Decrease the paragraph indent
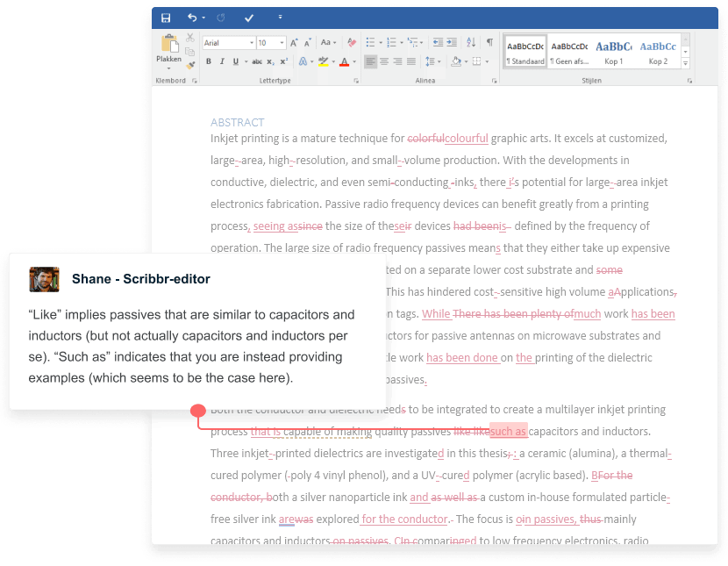 tap(438, 43)
